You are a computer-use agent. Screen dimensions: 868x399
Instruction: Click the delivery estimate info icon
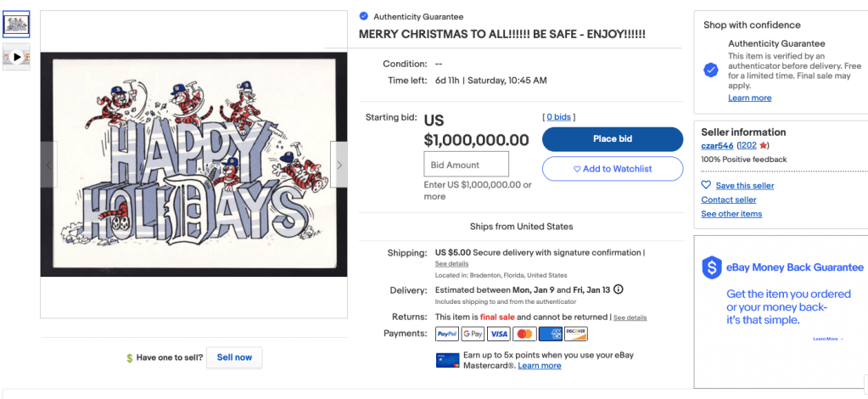[x=618, y=289]
